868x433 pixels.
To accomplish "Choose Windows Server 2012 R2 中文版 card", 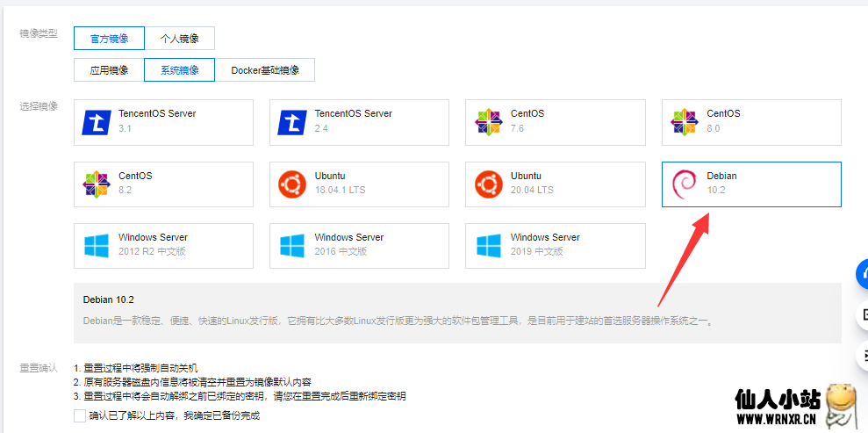I will 163,246.
